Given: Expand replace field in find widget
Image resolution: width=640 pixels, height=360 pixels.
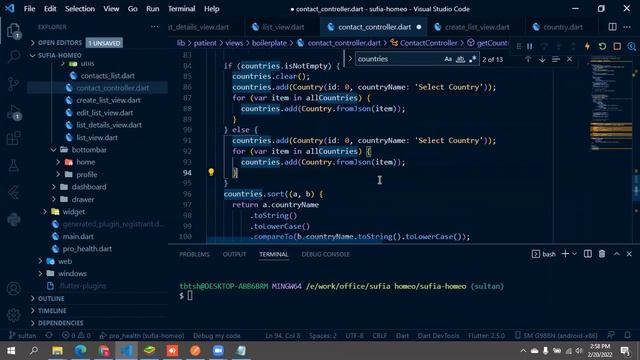Looking at the screenshot, I should pyautogui.click(x=350, y=59).
